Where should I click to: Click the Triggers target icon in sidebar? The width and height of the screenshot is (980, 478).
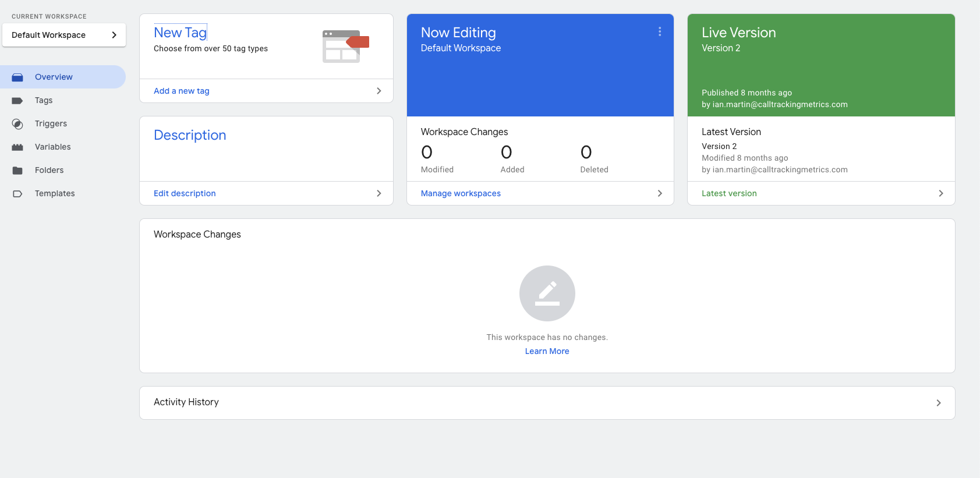(x=17, y=124)
